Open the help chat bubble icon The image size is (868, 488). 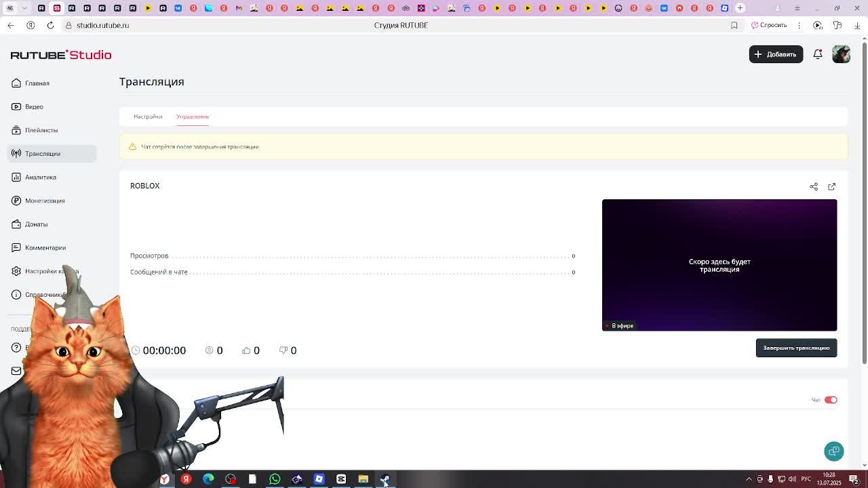tap(834, 451)
